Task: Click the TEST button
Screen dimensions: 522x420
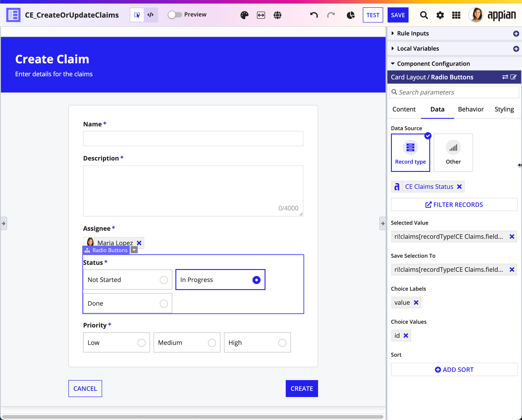Action: (x=373, y=15)
